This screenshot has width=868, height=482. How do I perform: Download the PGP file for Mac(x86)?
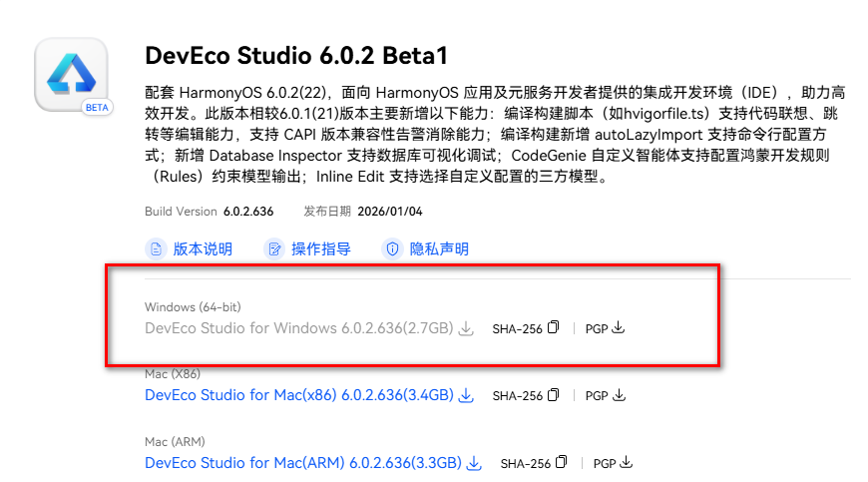point(618,395)
